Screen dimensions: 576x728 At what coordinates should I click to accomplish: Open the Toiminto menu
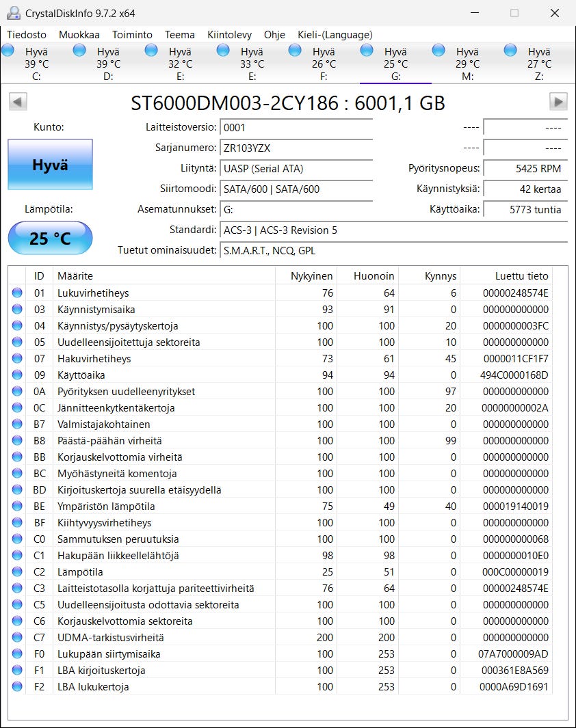click(132, 35)
